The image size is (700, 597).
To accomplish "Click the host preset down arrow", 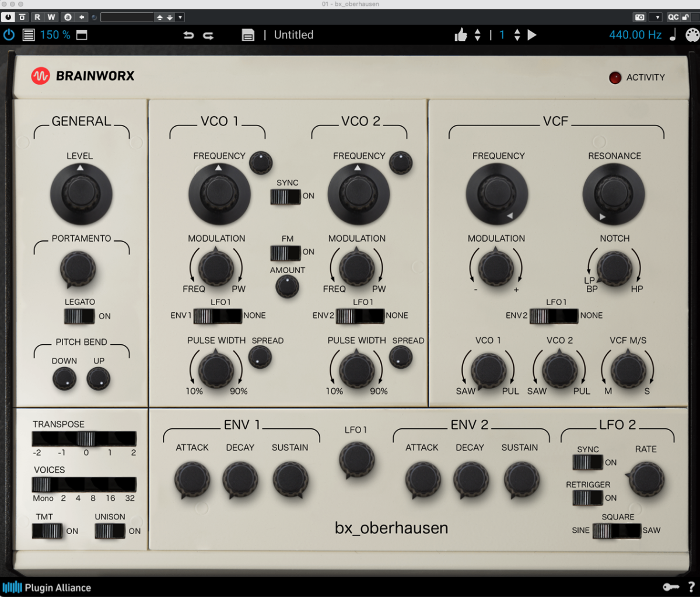I will 170,18.
